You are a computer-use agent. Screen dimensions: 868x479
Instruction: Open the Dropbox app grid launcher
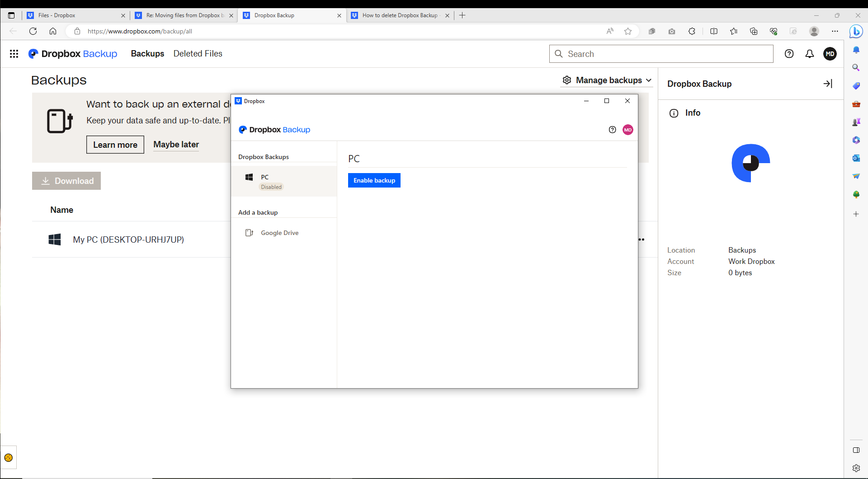pos(14,54)
